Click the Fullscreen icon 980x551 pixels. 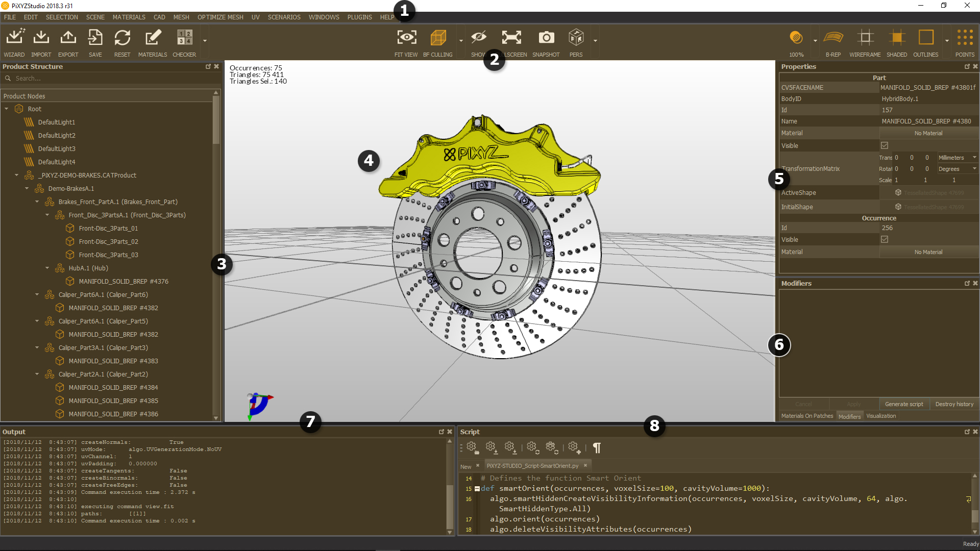(x=511, y=38)
